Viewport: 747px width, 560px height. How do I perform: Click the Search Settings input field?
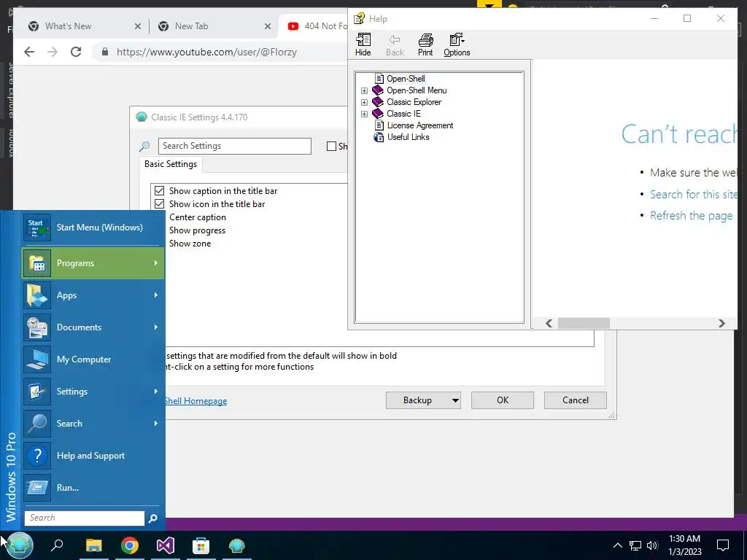click(235, 146)
